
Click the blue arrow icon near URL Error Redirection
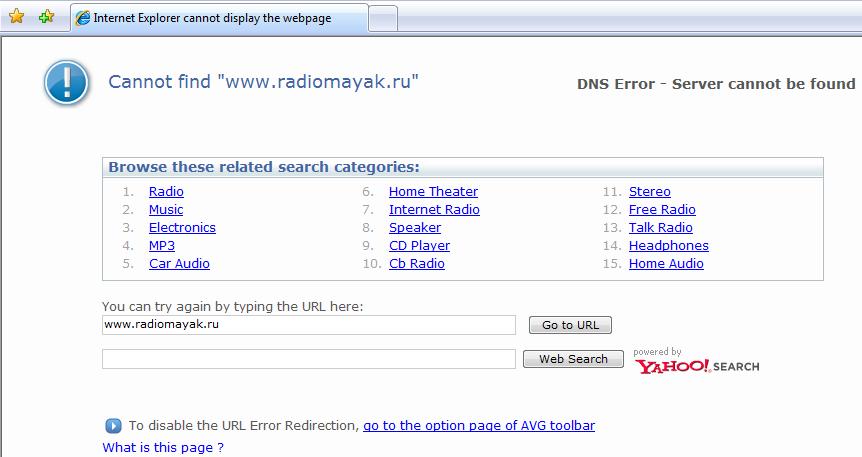[x=113, y=425]
